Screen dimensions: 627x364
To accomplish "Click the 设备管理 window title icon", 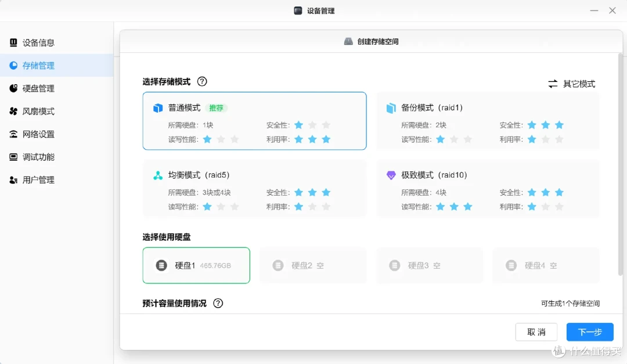I will pyautogui.click(x=298, y=11).
